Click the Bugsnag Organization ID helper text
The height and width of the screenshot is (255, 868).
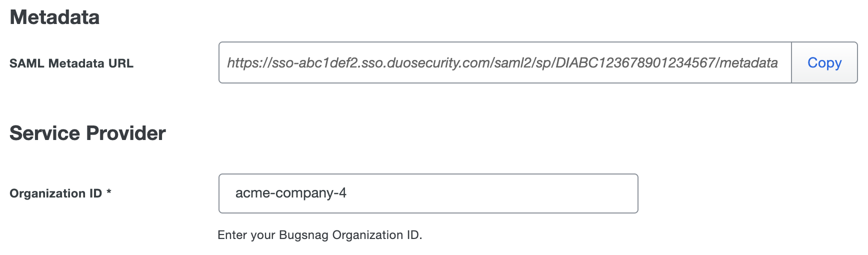click(319, 235)
